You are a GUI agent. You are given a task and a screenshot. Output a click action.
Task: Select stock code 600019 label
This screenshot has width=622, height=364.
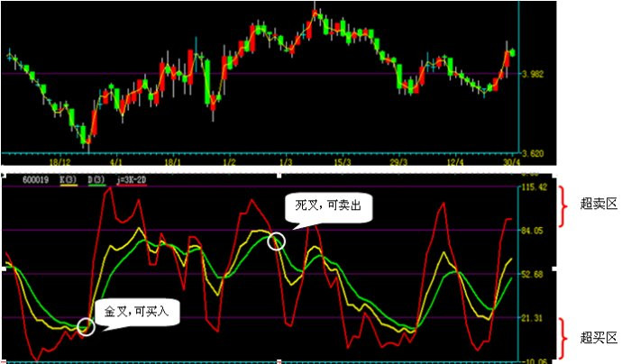coord(35,180)
